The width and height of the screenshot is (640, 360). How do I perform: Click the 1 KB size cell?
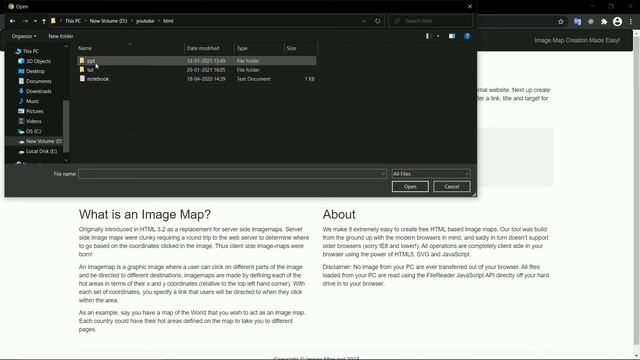[x=309, y=79]
